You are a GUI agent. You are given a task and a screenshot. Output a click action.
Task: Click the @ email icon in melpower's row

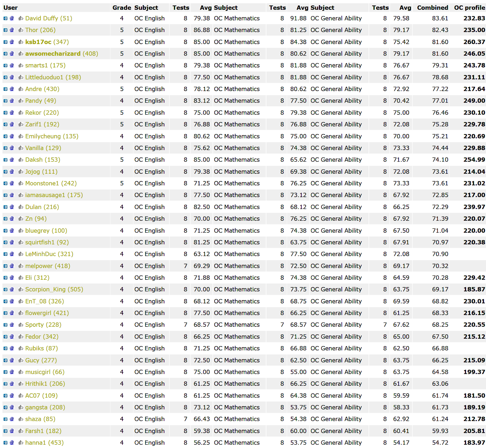pos(12,266)
